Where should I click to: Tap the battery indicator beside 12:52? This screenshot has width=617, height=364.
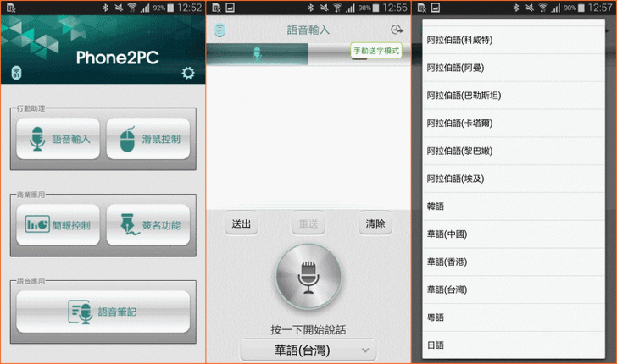[x=170, y=8]
